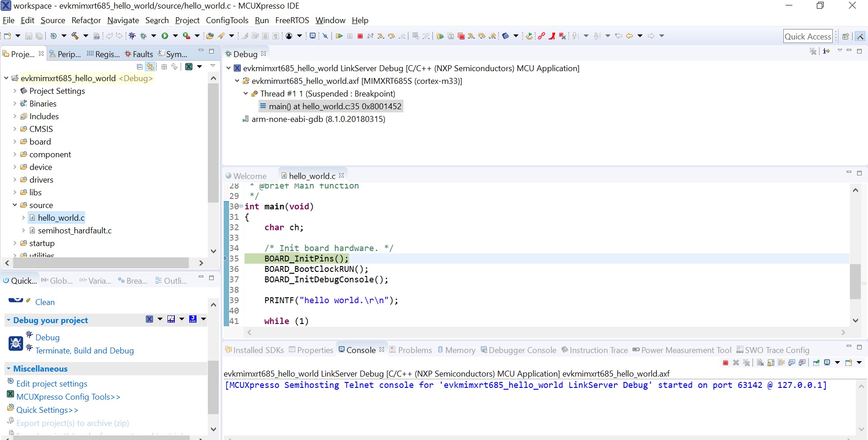Viewport: 868px width, 440px height.
Task: Select semihost_hardfault.c in the project tree
Action: [x=75, y=231]
